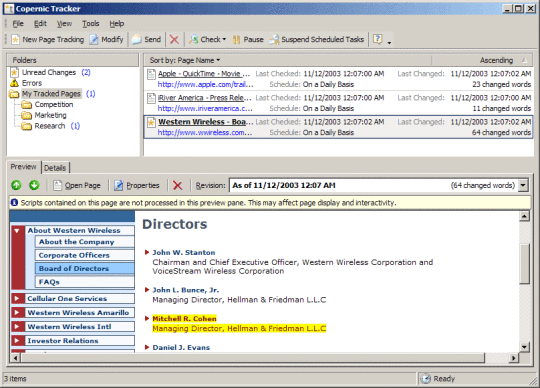Click the Check toolbar icon

[194, 40]
